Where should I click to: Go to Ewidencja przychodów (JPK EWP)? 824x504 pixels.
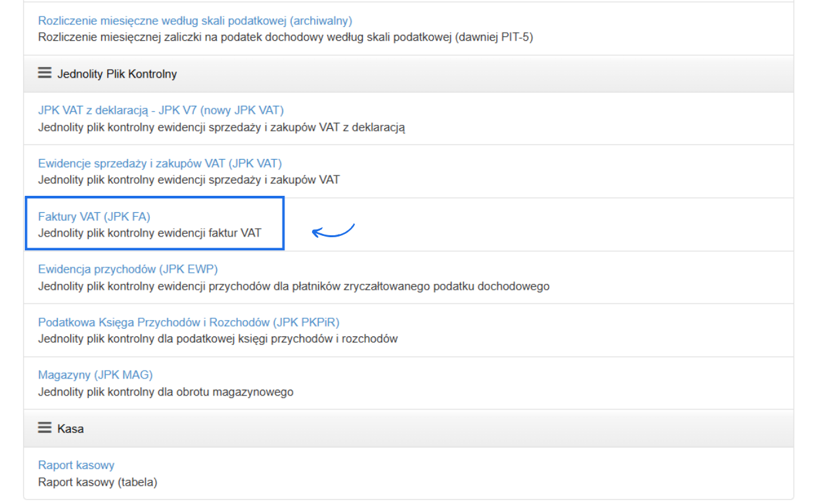(x=127, y=269)
